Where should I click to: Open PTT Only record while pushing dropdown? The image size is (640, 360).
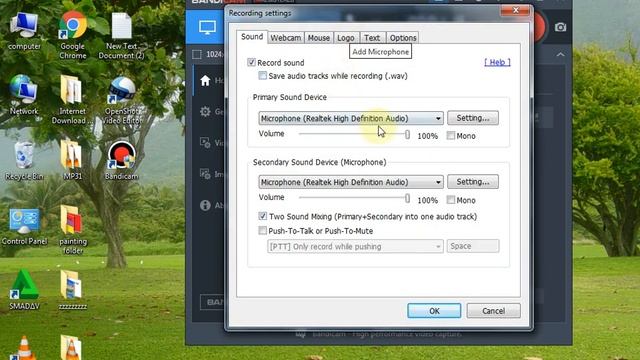[x=355, y=247]
